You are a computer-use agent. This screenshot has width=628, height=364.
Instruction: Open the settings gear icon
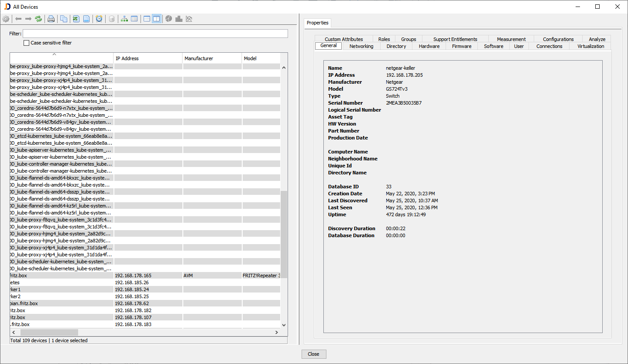(6, 18)
